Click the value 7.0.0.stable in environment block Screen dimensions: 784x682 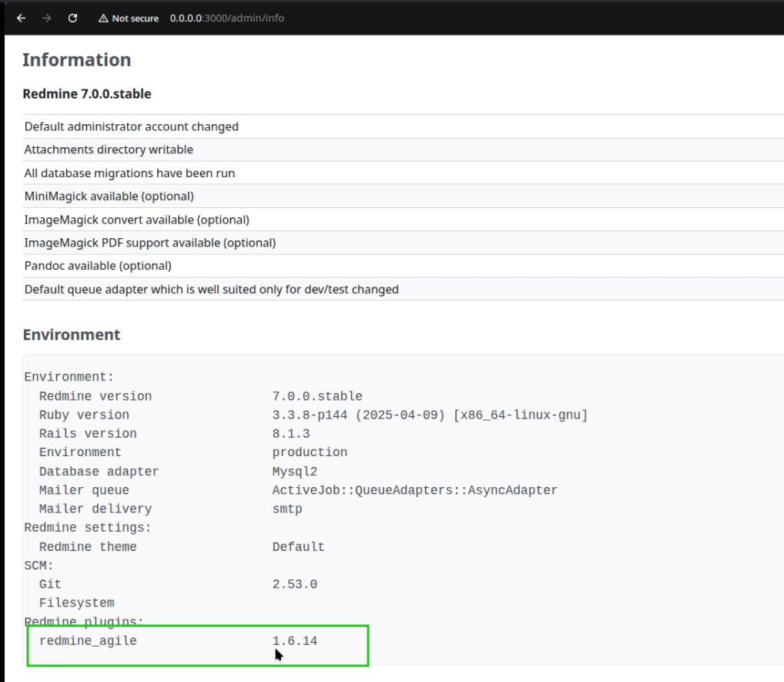(317, 396)
